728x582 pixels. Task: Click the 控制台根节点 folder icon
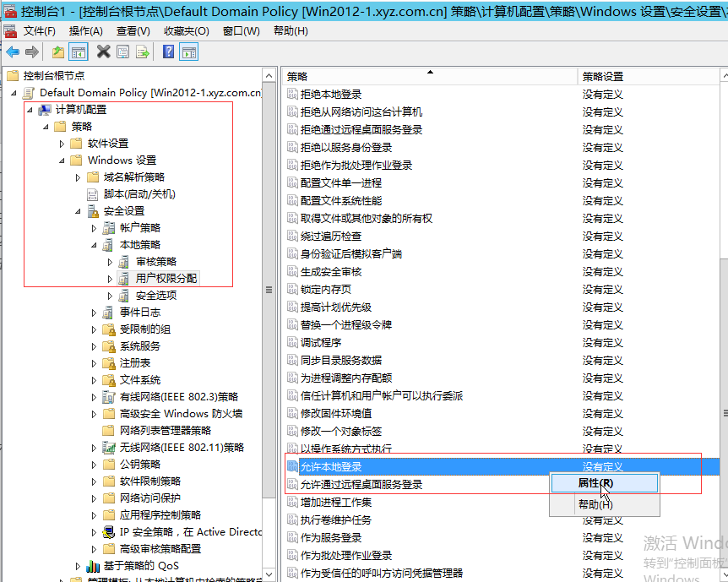point(13,76)
